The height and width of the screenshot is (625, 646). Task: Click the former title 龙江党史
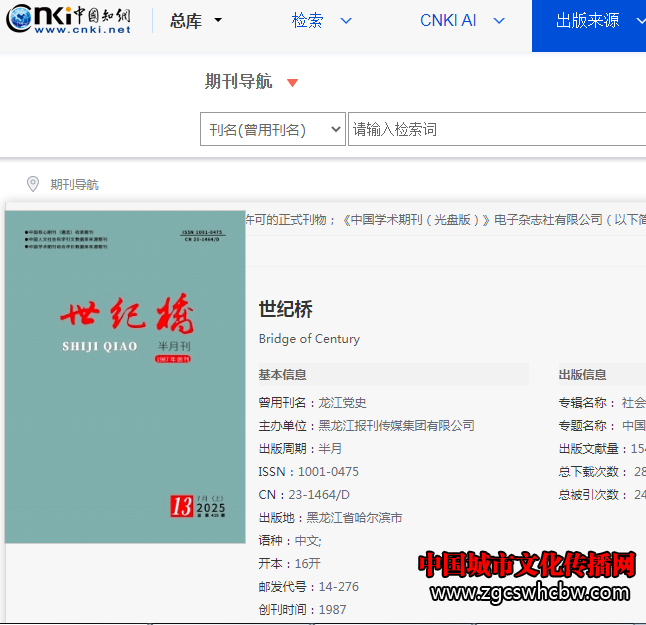click(x=343, y=403)
